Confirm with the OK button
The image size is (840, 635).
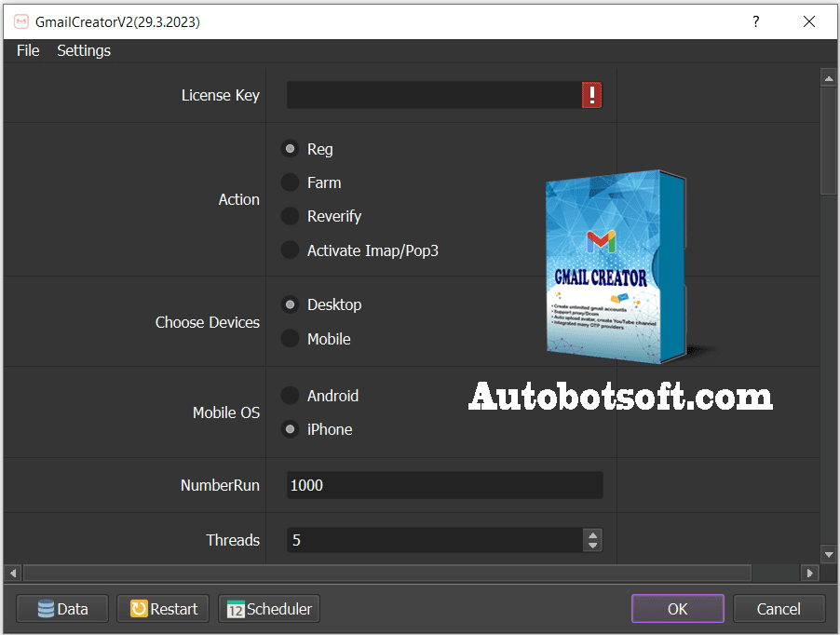(x=678, y=609)
